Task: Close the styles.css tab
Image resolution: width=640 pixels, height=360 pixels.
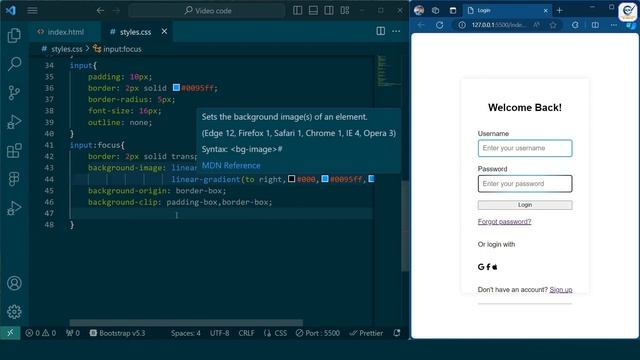Action: [164, 31]
